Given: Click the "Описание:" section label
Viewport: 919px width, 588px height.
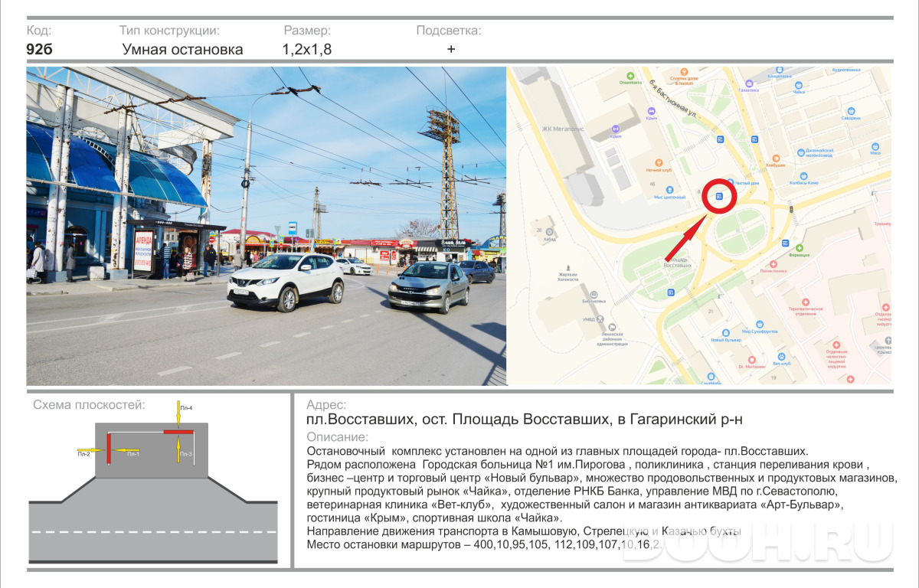Looking at the screenshot, I should click(x=337, y=437).
